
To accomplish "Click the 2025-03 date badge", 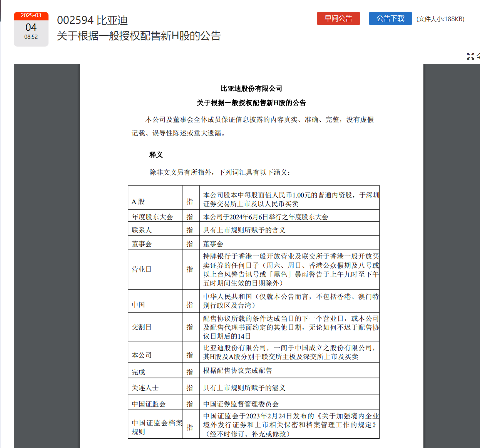I will click(x=31, y=16).
